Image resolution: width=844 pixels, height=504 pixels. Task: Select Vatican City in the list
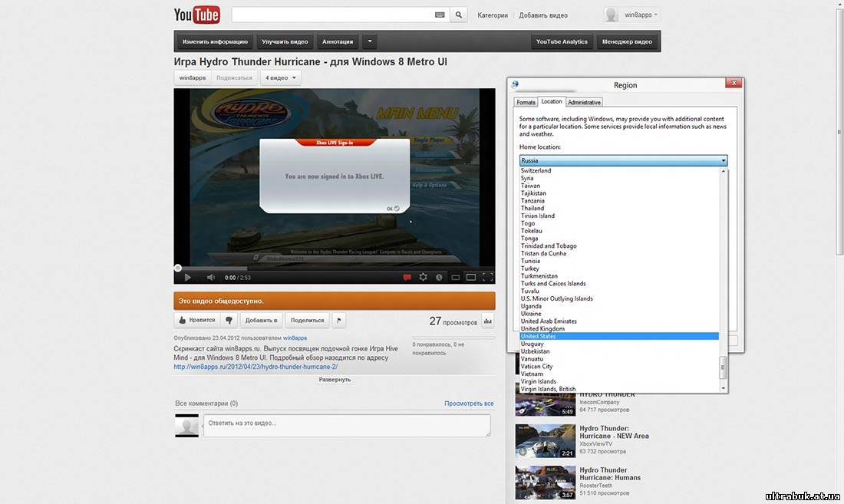[x=619, y=366]
